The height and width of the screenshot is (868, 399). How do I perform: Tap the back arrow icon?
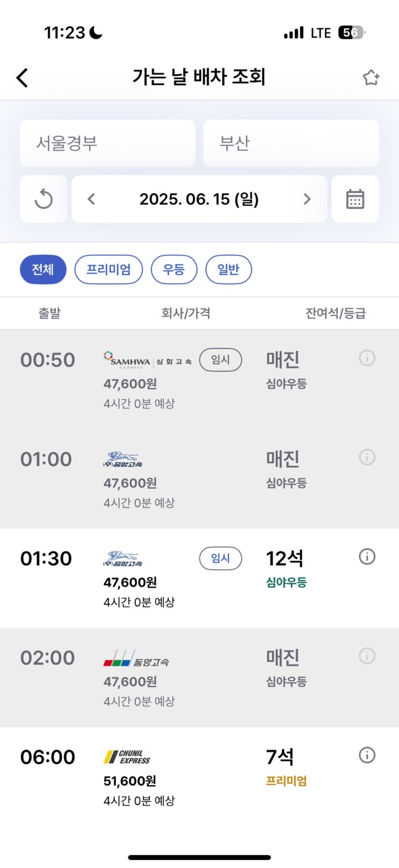[22, 78]
